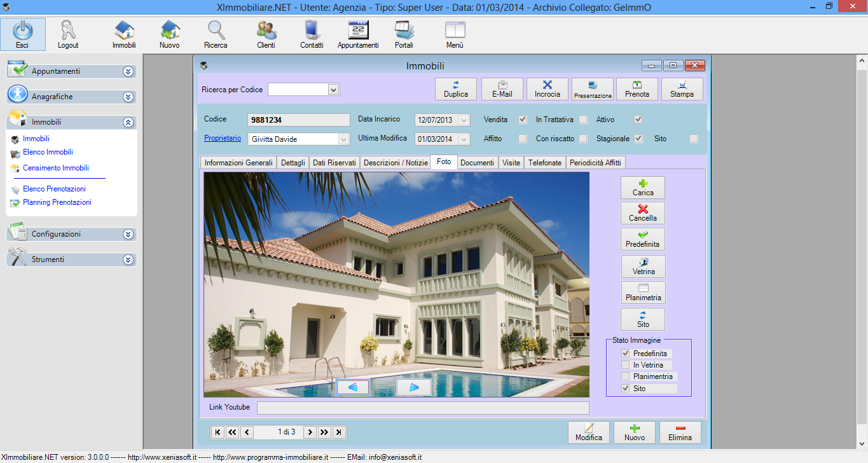Toggle the Vendita checkbox

(x=523, y=120)
